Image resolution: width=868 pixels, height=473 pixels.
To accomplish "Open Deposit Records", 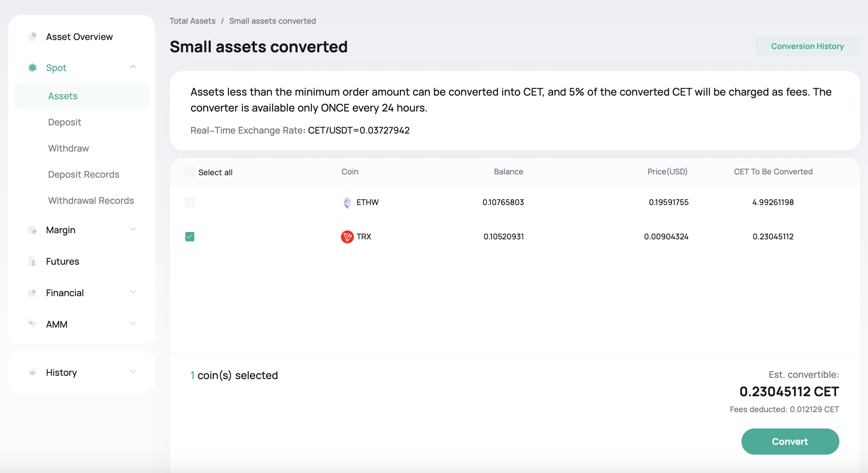I will tap(84, 174).
